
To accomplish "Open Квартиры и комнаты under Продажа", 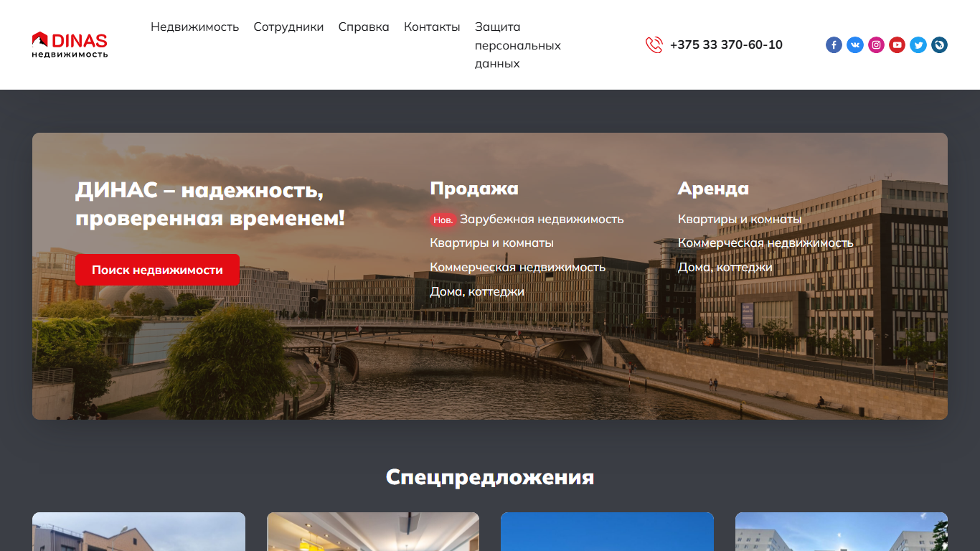I will 491,243.
